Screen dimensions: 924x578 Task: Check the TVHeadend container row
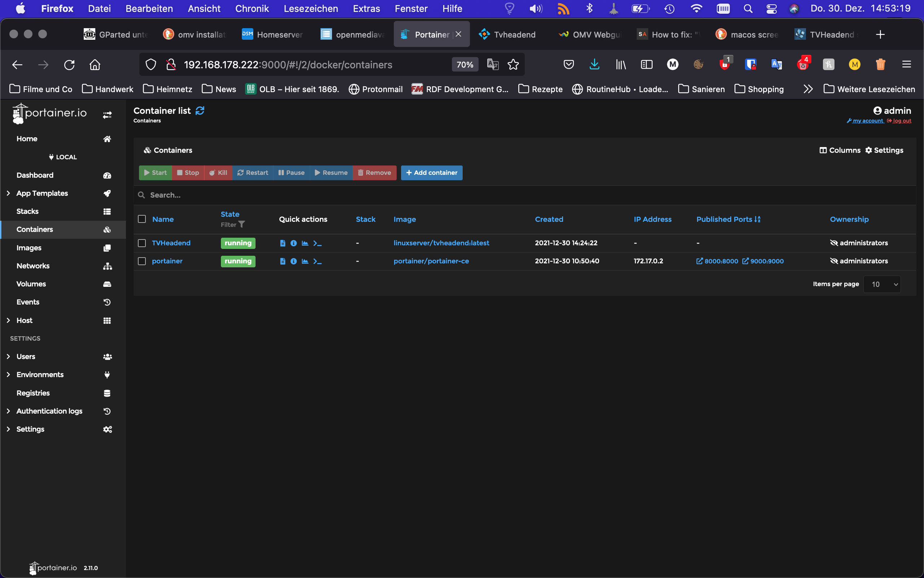tap(141, 243)
